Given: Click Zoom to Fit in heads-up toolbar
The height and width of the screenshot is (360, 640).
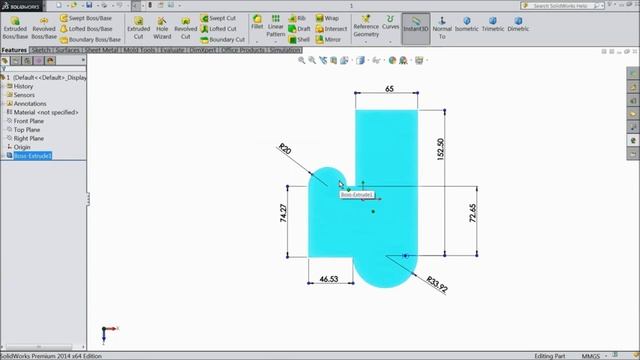Looking at the screenshot, I should [302, 60].
